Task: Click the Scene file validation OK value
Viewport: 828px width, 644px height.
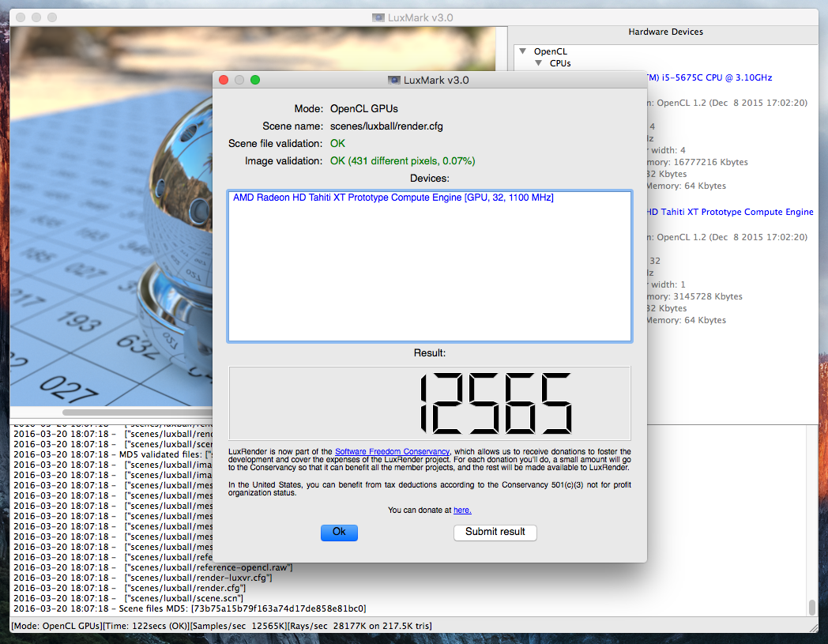Action: [x=337, y=144]
